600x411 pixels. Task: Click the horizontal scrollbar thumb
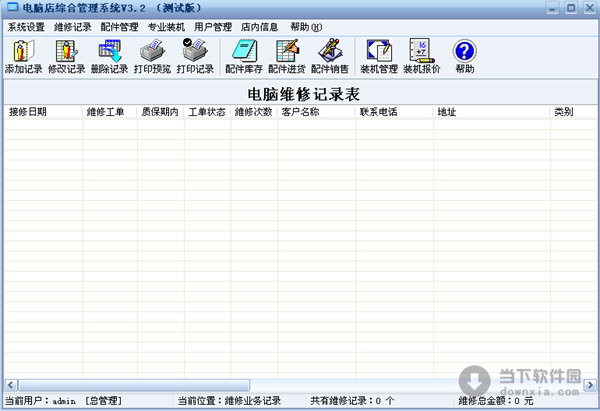(x=134, y=385)
